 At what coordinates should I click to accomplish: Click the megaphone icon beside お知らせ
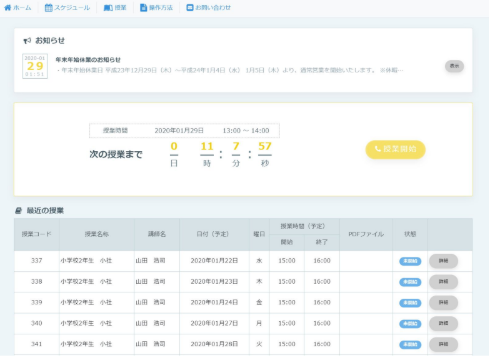27,41
